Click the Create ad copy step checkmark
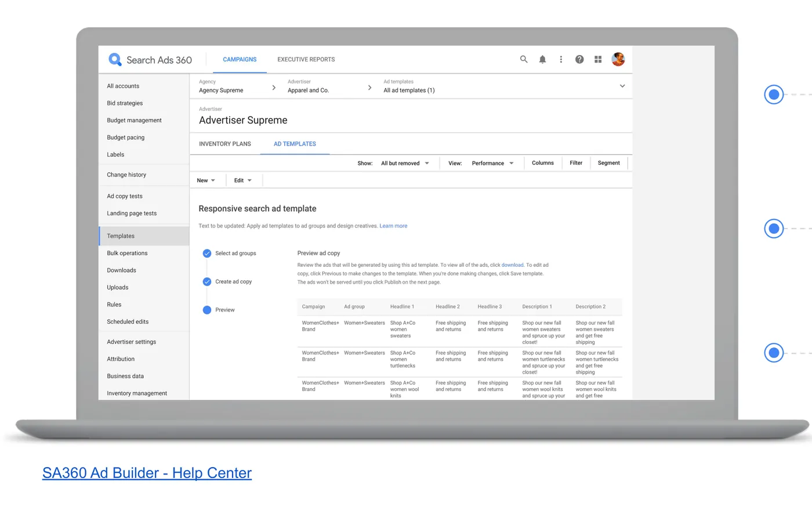Viewport: 812px width, 514px height. (x=207, y=282)
